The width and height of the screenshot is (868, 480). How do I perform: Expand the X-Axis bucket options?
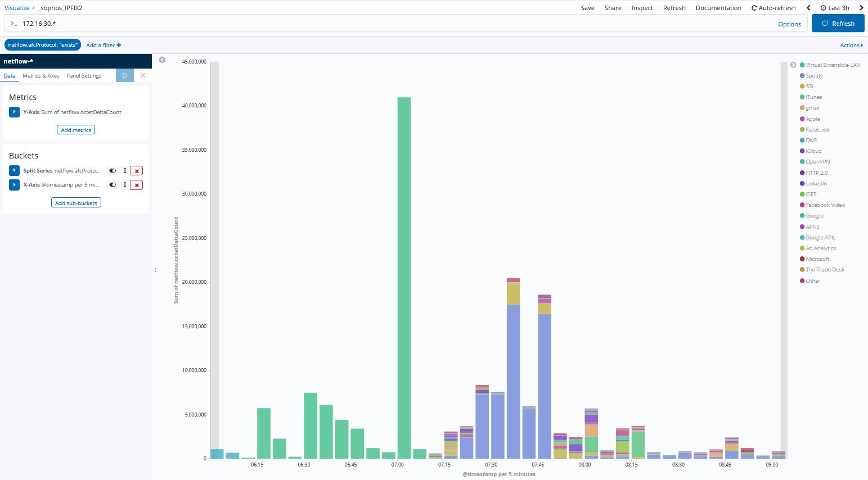click(15, 185)
